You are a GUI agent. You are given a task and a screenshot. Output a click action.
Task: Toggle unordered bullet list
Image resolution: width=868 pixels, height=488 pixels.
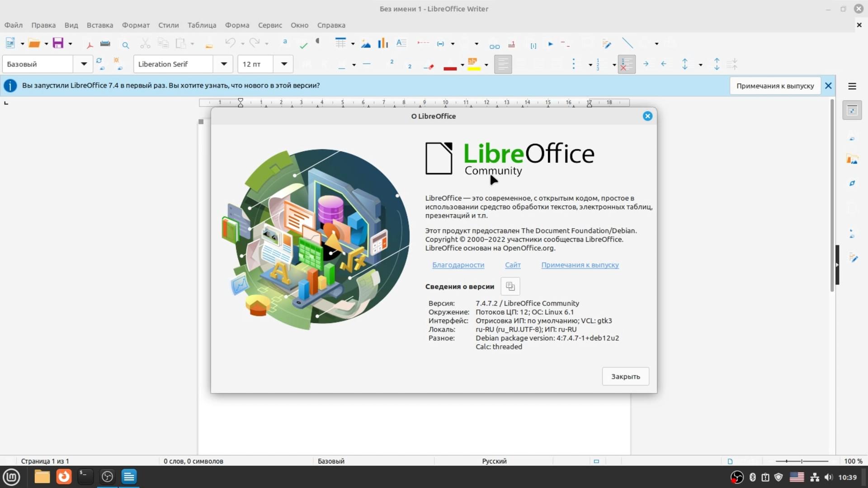click(574, 64)
